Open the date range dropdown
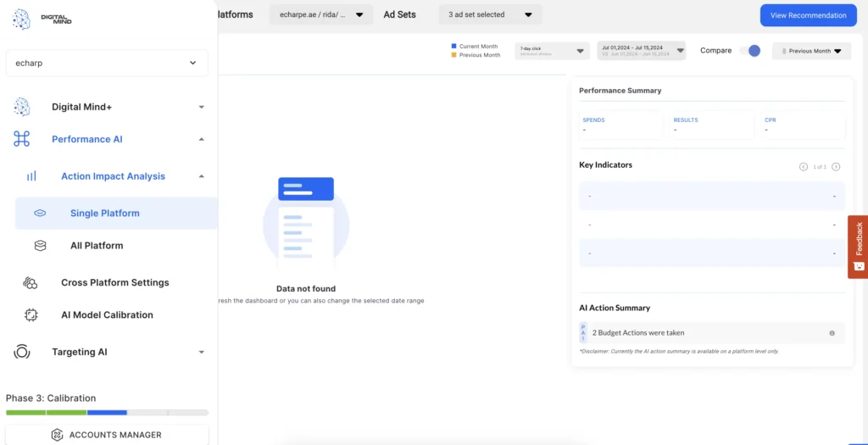Viewport: 868px width, 445px height. point(641,51)
